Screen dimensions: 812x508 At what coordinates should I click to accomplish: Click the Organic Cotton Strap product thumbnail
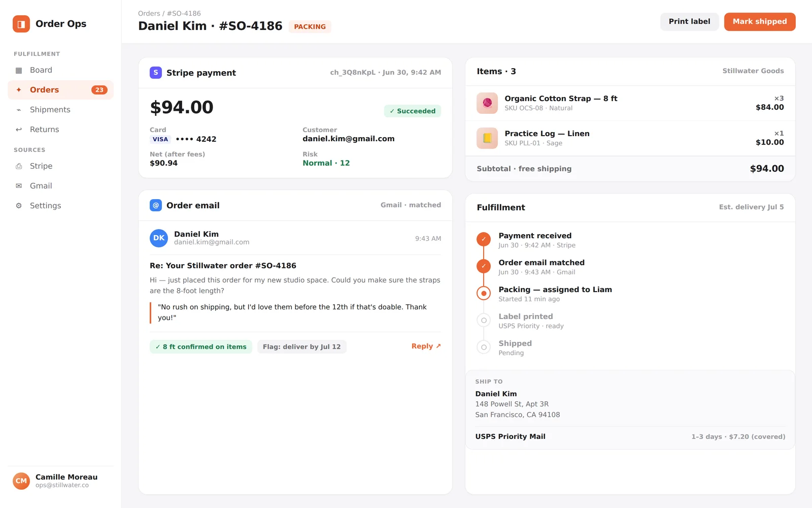487,103
